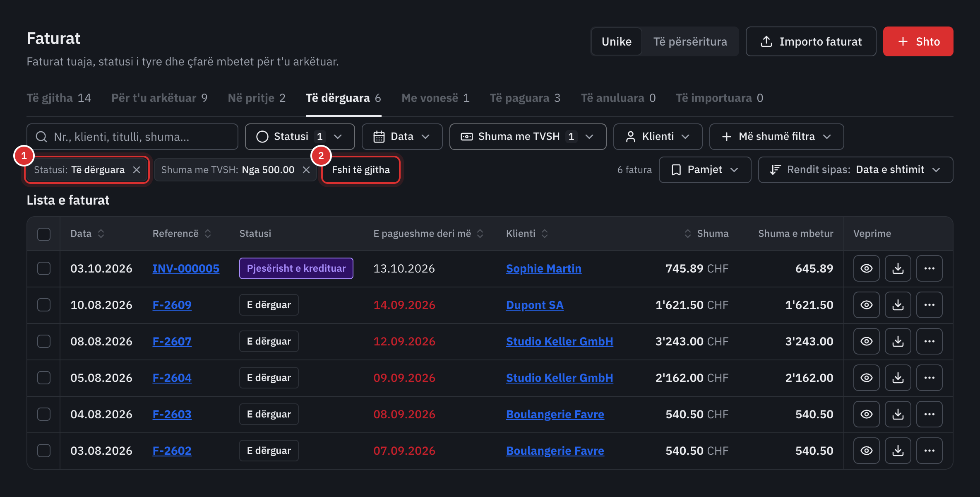Download invoice F-2603
Viewport: 980px width, 497px height.
point(898,414)
